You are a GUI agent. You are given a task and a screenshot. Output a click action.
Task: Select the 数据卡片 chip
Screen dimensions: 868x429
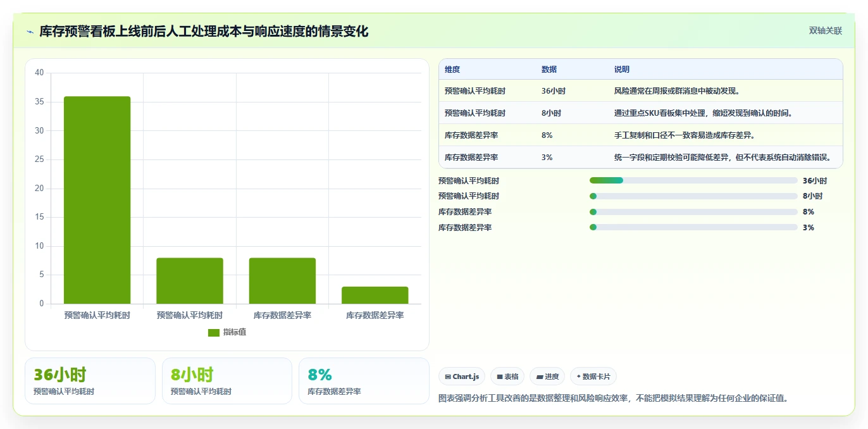[593, 376]
